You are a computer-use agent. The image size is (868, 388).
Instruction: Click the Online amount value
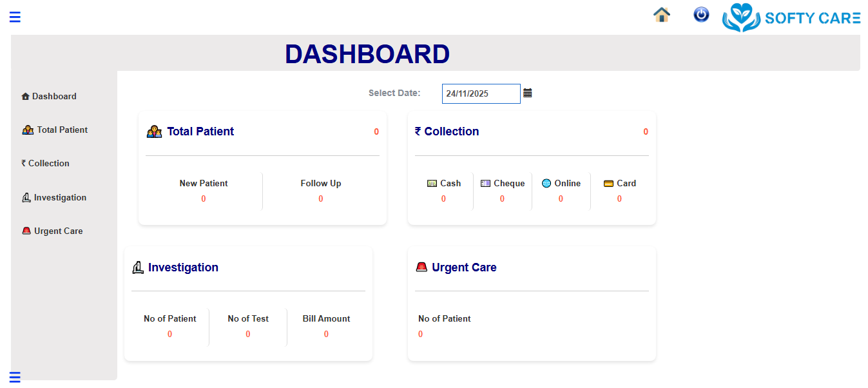coord(561,199)
